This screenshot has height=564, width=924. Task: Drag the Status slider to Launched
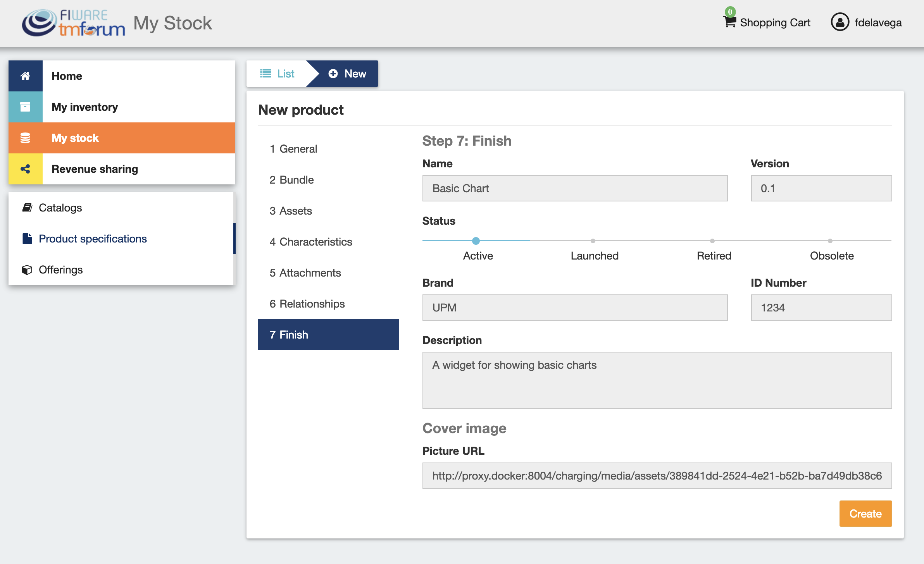pos(594,239)
